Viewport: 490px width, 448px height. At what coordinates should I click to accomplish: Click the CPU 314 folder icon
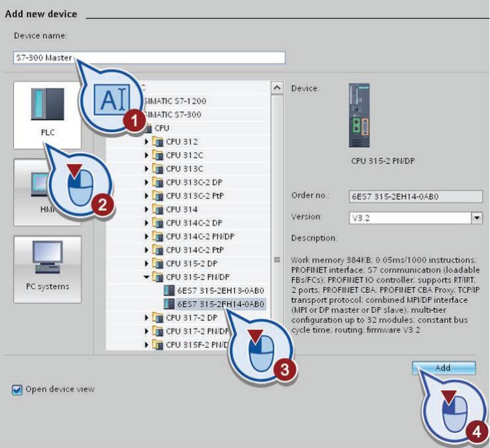click(x=158, y=209)
